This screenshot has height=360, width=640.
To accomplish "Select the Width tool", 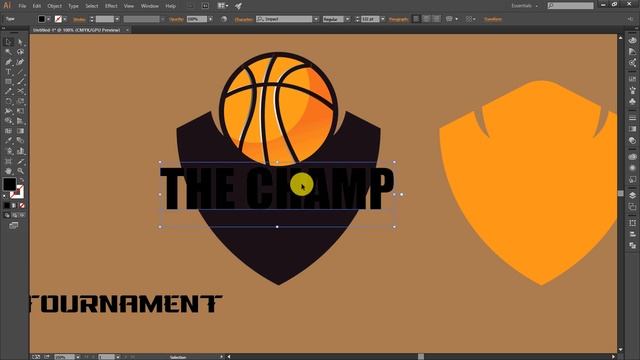I will [x=8, y=111].
